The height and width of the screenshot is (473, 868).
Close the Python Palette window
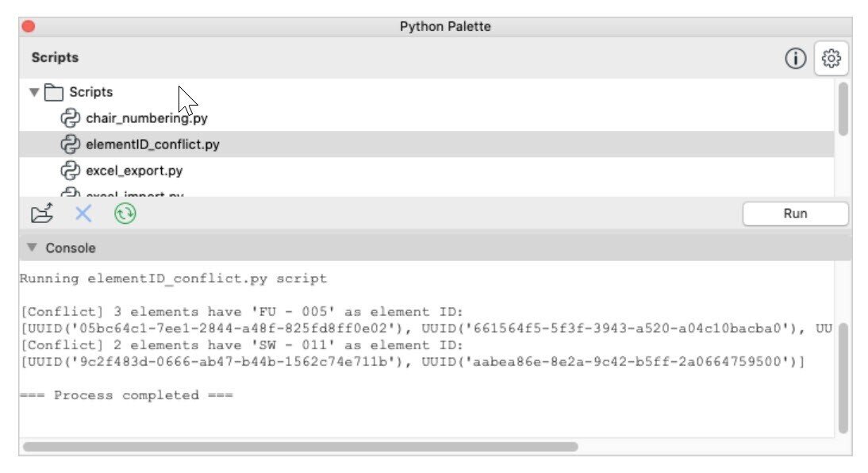click(29, 26)
